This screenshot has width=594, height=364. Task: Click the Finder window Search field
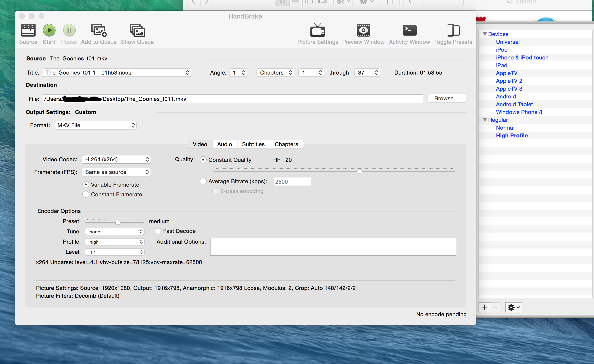point(526,2)
